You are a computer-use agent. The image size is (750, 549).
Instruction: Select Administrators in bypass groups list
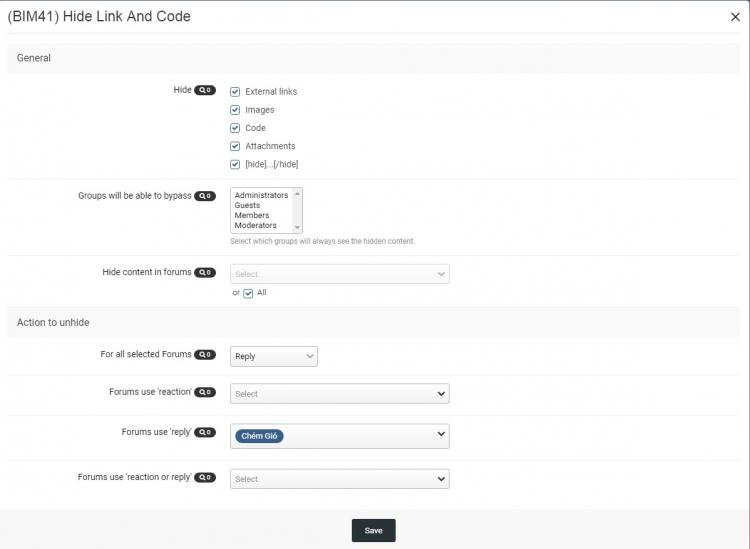coord(261,196)
